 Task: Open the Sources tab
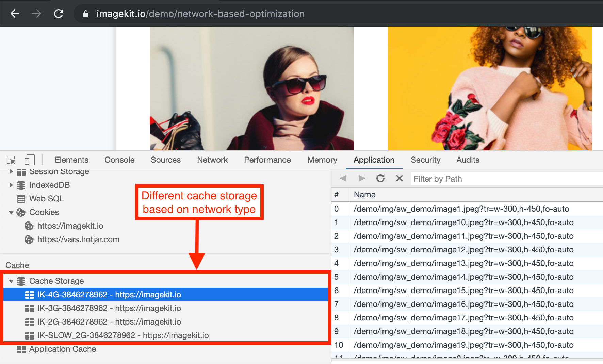click(166, 160)
